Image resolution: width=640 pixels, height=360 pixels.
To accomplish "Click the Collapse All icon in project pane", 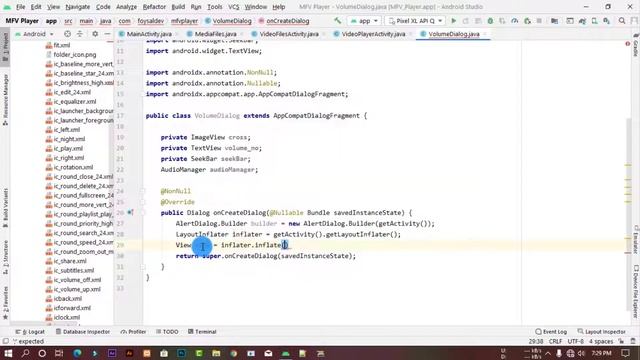I will pyautogui.click(x=80, y=34).
